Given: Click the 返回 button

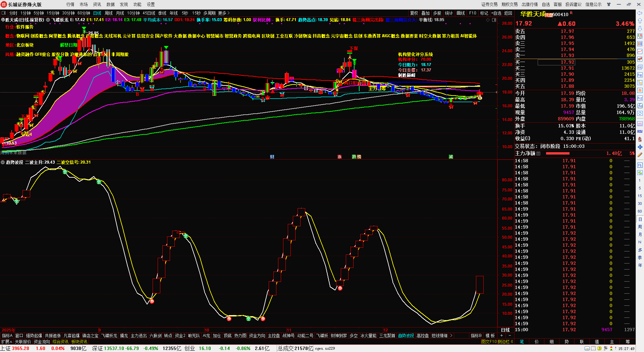Looking at the screenshot, I should tap(508, 13).
